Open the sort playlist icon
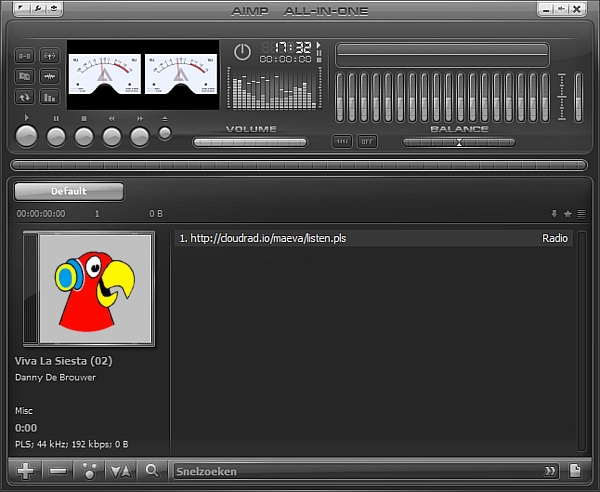This screenshot has height=492, width=600. [121, 471]
